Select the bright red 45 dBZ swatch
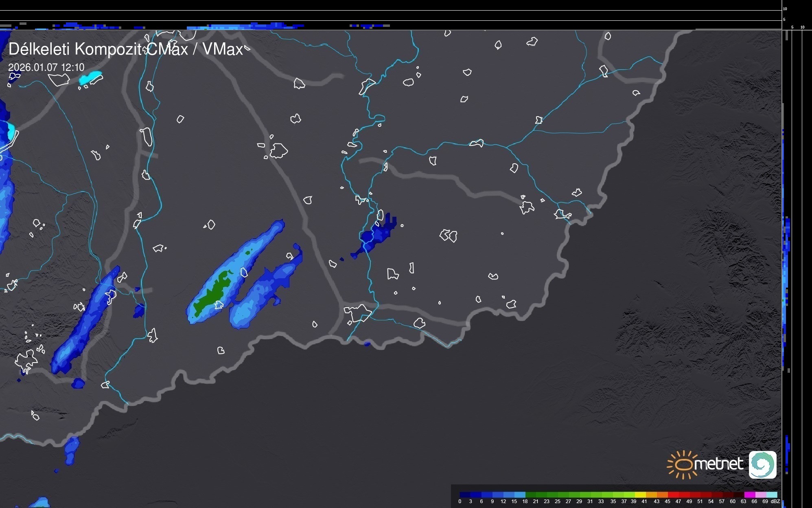 coord(673,495)
